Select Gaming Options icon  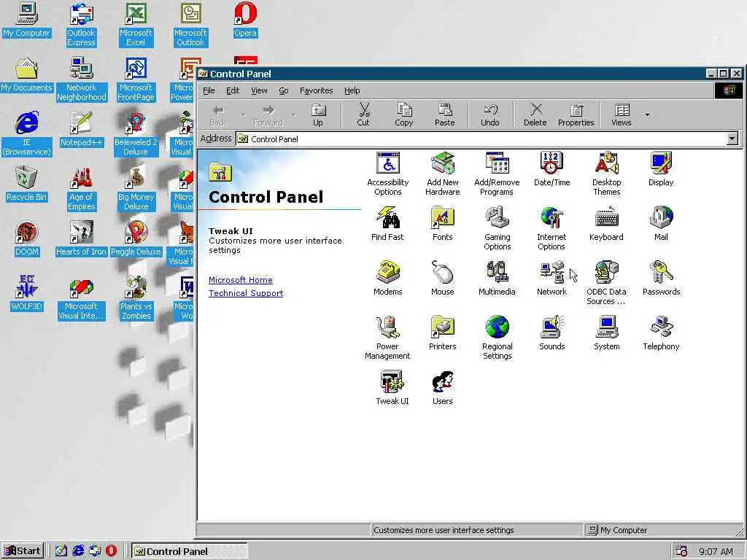[497, 228]
